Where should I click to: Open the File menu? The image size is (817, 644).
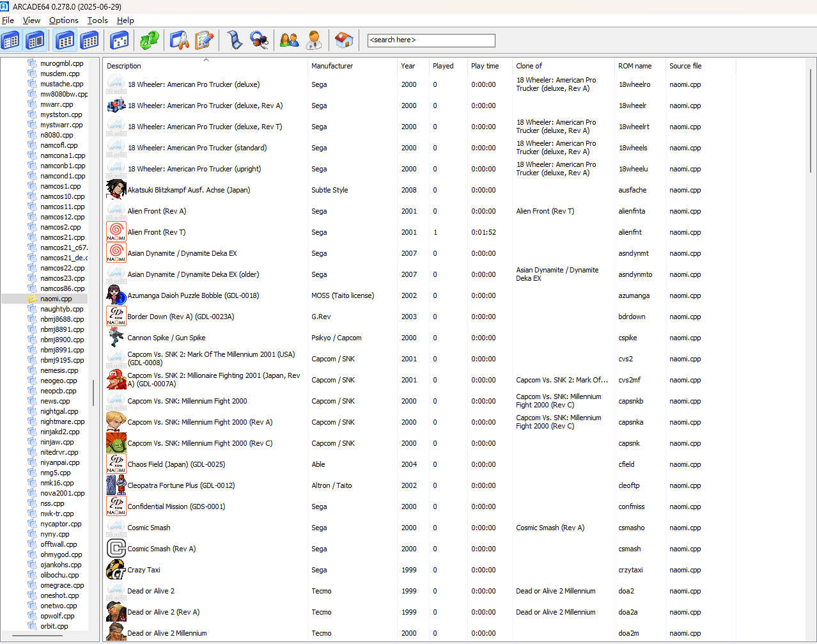click(8, 20)
